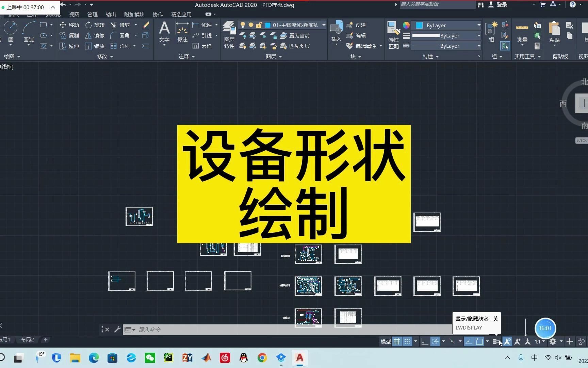Click the Rotate tool
Image resolution: width=588 pixels, height=368 pixels.
coord(95,25)
